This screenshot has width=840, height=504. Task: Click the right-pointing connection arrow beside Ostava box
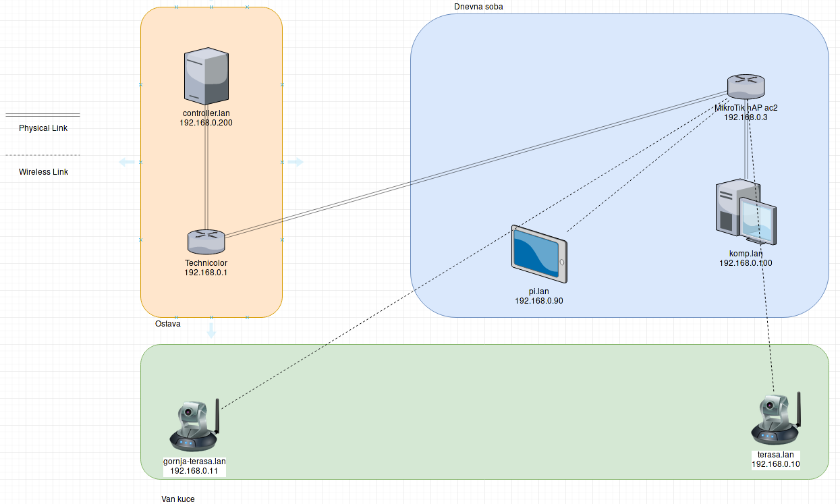pos(296,162)
